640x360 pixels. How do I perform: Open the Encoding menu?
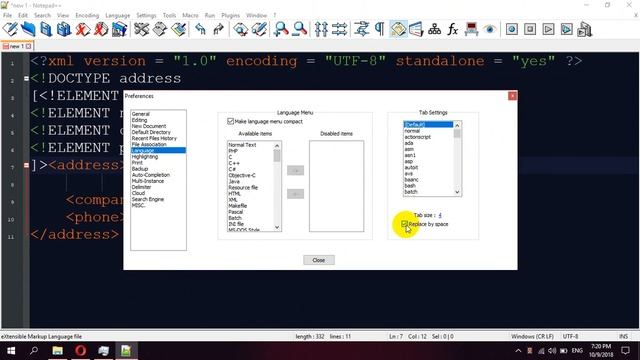pyautogui.click(x=87, y=15)
